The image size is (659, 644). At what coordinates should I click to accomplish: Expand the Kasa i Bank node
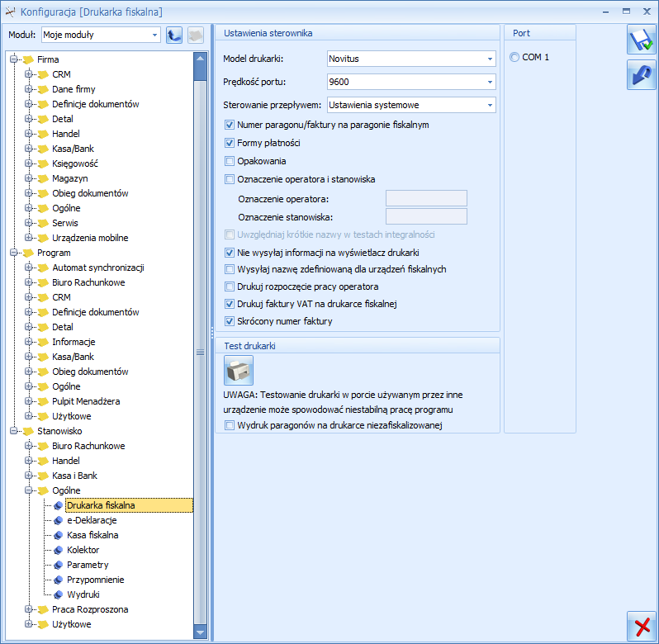pos(29,476)
